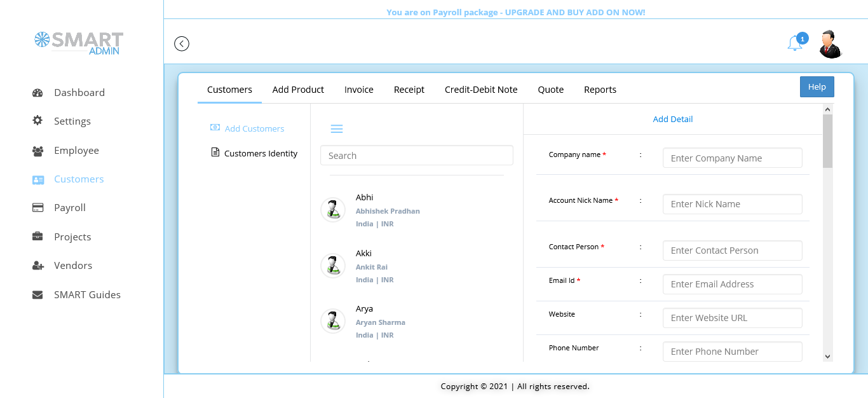Viewport: 868px width, 398px height.
Task: Click the Payroll card icon in the sidebar
Action: pyautogui.click(x=37, y=208)
